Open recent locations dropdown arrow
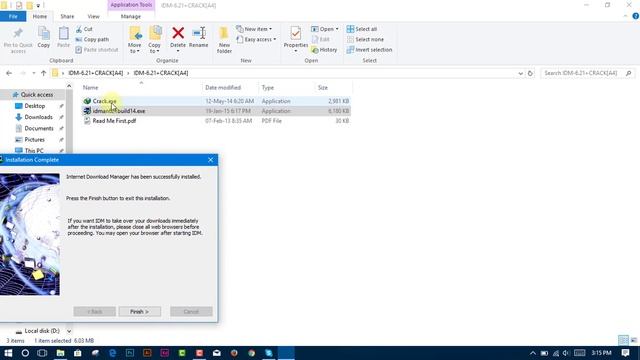This screenshot has height=360, width=640. (x=33, y=73)
